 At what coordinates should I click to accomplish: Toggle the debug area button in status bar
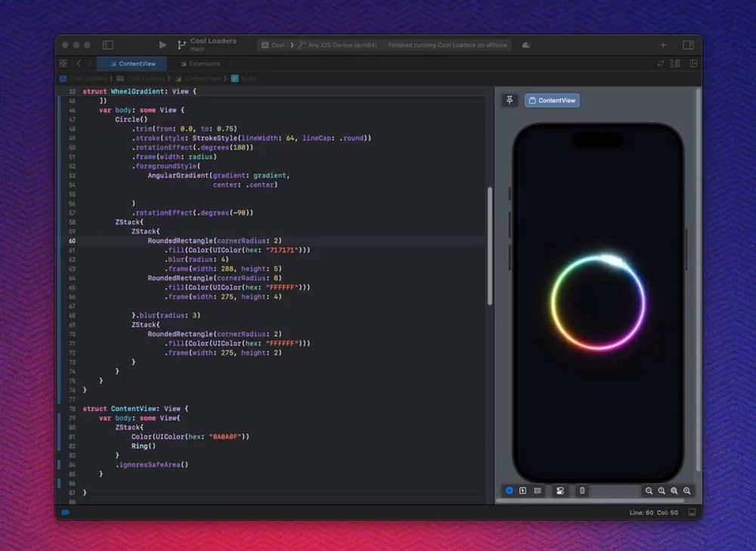tap(692, 512)
